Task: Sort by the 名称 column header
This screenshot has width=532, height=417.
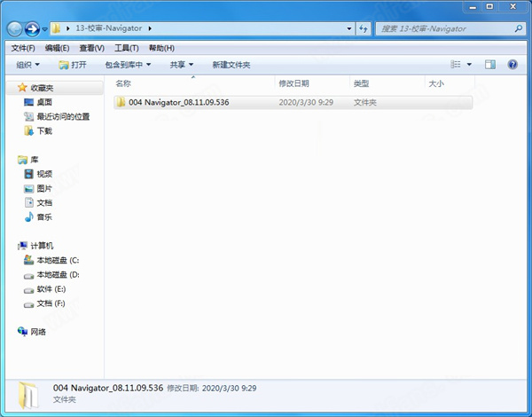Action: click(123, 83)
